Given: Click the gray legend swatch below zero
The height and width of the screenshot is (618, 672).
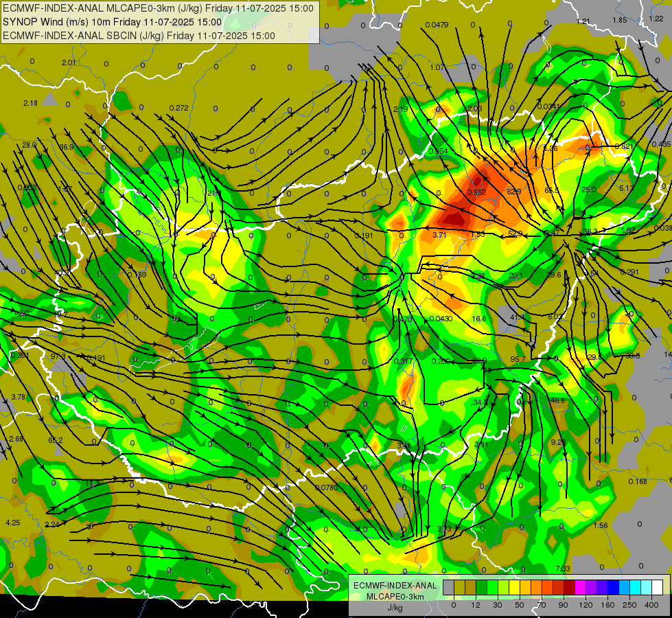Looking at the screenshot, I should click(448, 588).
